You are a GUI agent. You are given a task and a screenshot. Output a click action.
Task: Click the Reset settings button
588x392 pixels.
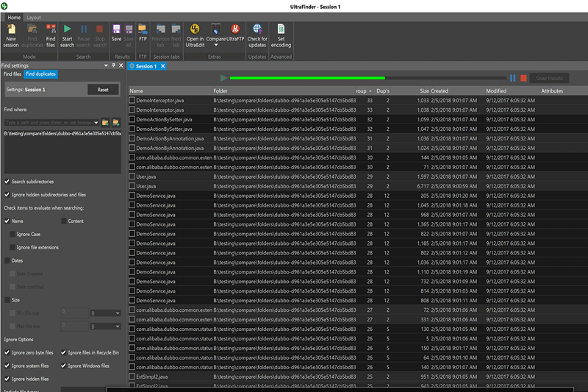(x=103, y=90)
